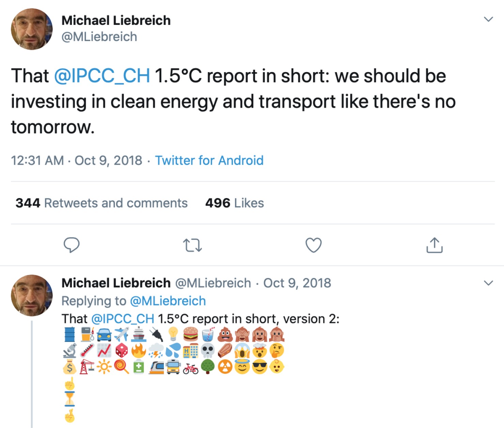Open the dropdown menu on the first tweet
This screenshot has height=428, width=504.
488,19
